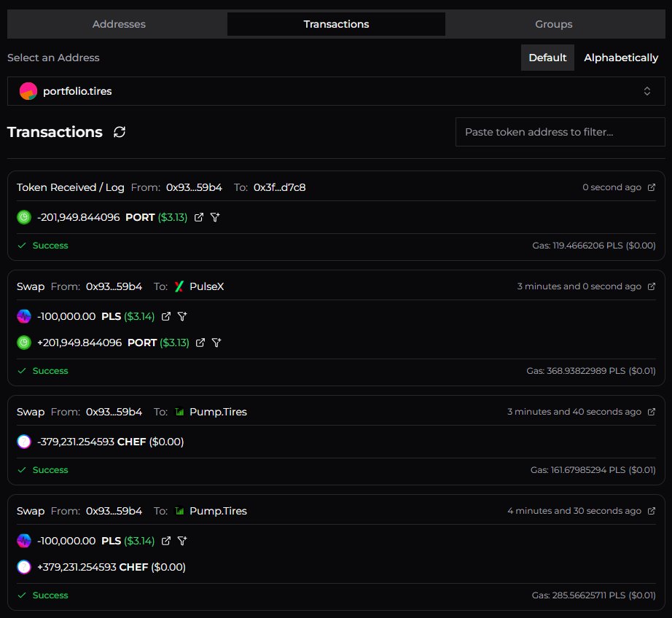Click the '0 second ago' timestamp
This screenshot has height=618, width=672.
tap(612, 187)
